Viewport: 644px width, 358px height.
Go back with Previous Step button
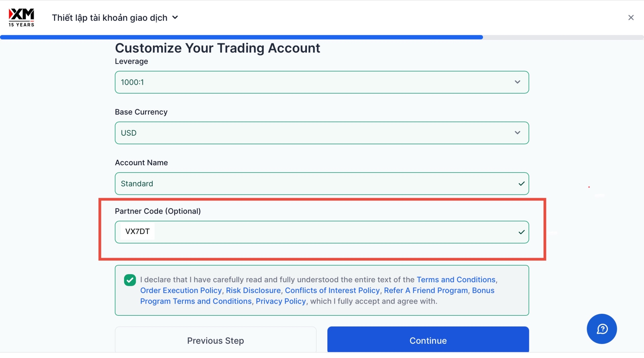[215, 340]
